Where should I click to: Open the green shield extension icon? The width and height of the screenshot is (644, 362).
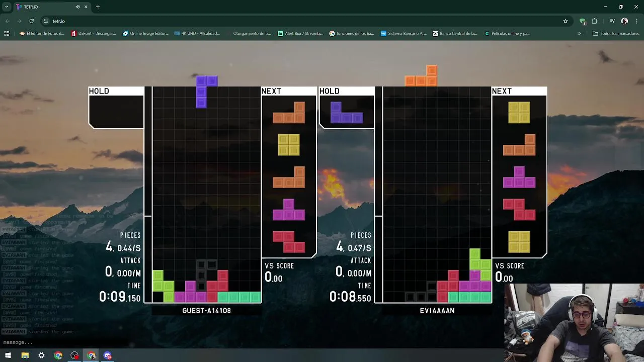click(583, 21)
